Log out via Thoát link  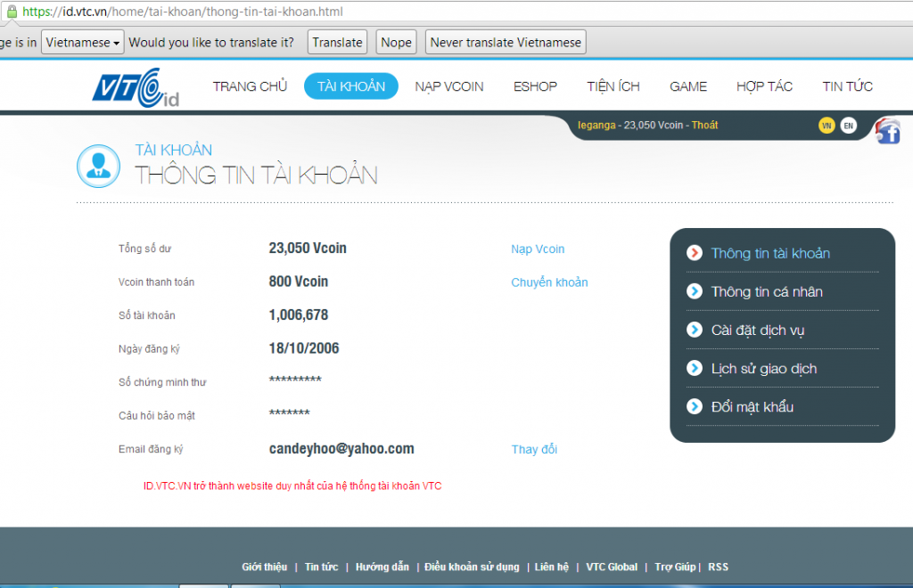[704, 125]
